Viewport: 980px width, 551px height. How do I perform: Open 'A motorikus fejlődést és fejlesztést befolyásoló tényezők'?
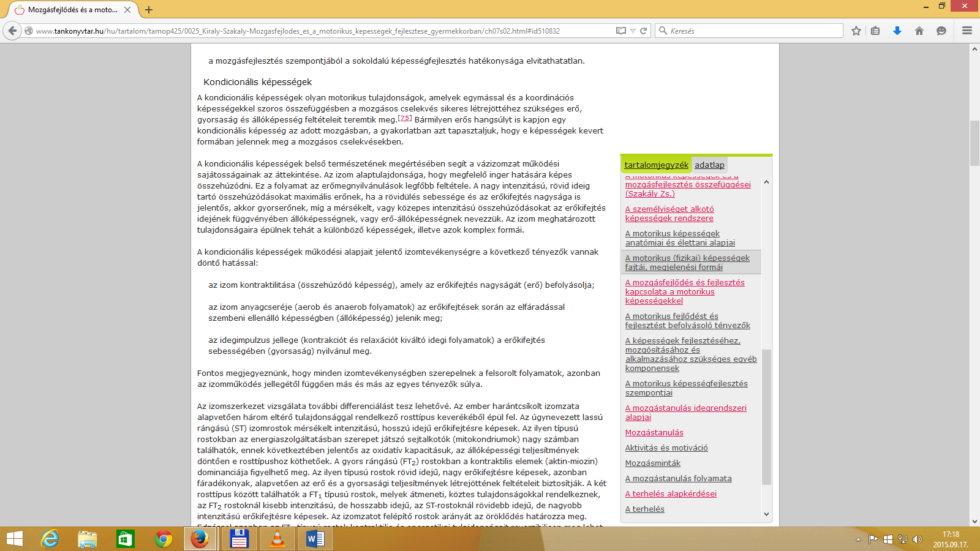coord(687,321)
